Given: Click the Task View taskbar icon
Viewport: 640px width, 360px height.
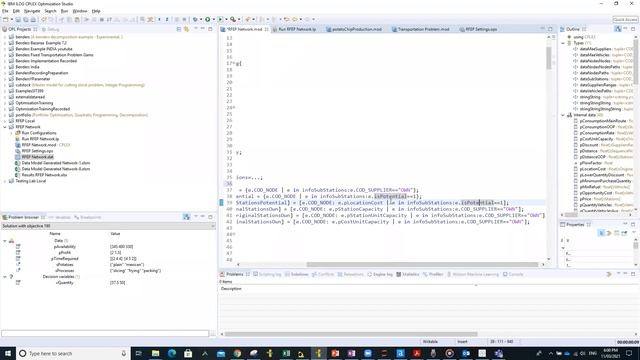Looking at the screenshot, I should 139,353.
